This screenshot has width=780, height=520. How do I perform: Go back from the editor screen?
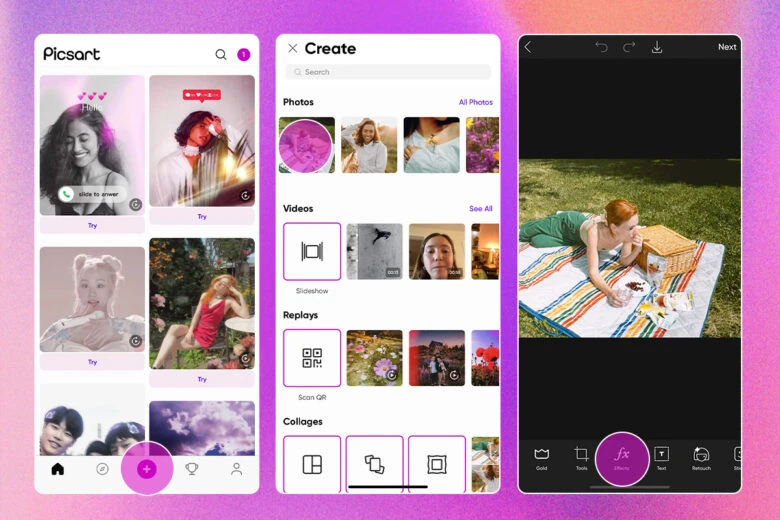pyautogui.click(x=528, y=47)
